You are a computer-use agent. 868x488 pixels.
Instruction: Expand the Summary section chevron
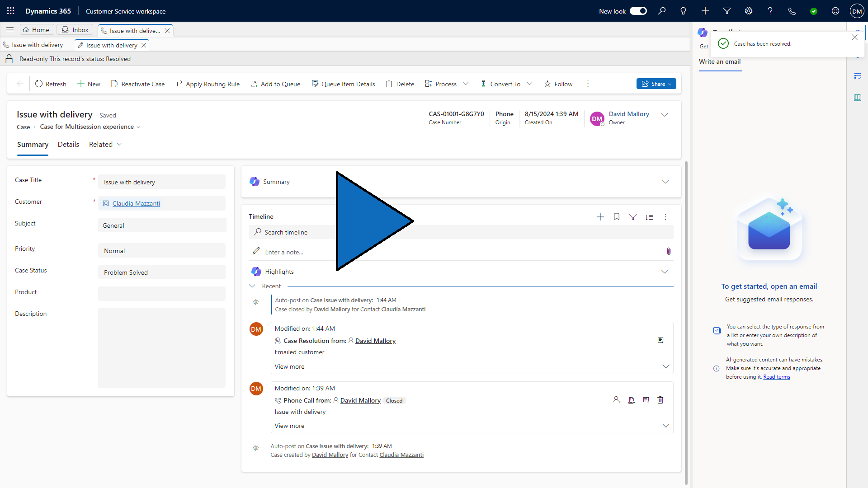pyautogui.click(x=665, y=182)
